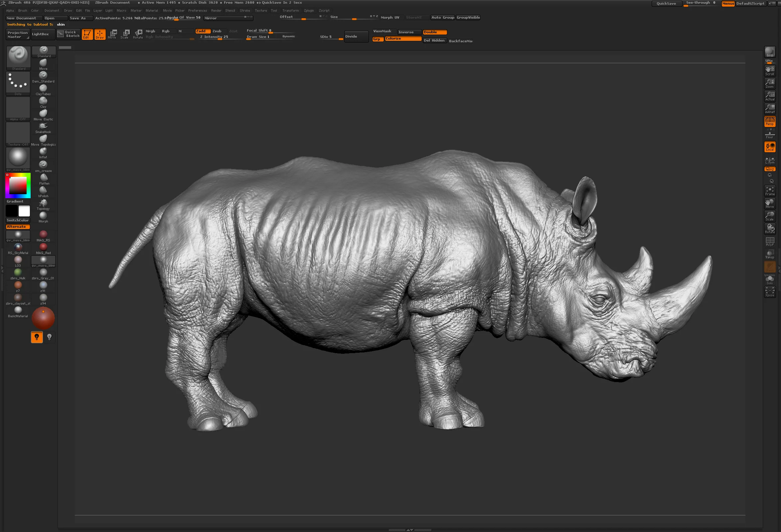Pick the Clay brush
The width and height of the screenshot is (781, 532).
[x=43, y=102]
